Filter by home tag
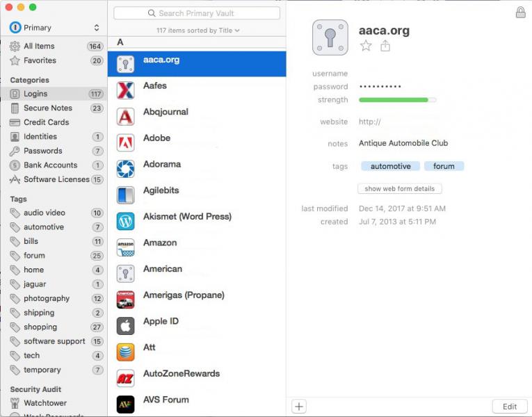 [54, 270]
